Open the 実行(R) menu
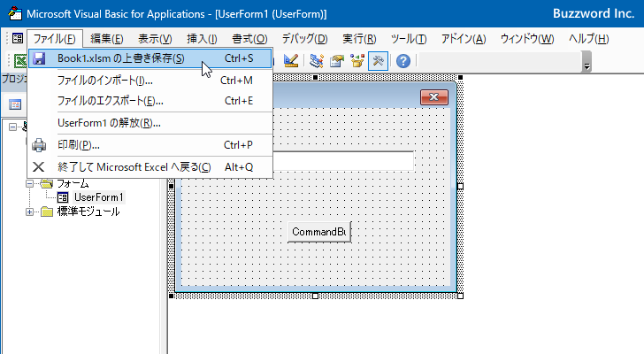This screenshot has width=644, height=354. click(x=359, y=39)
